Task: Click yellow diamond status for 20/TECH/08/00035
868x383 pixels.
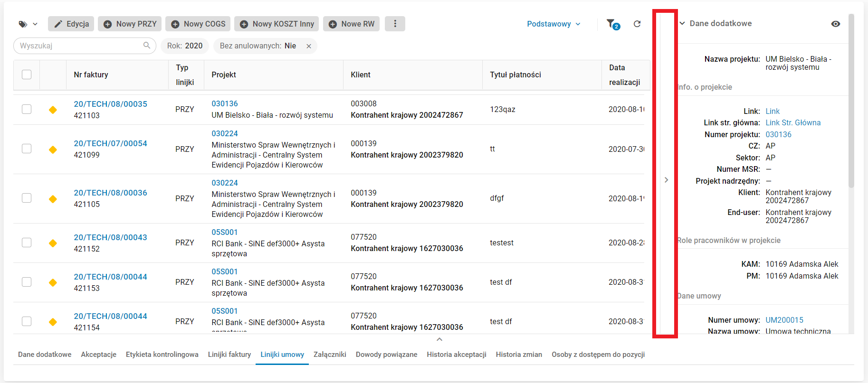Action: (x=53, y=110)
